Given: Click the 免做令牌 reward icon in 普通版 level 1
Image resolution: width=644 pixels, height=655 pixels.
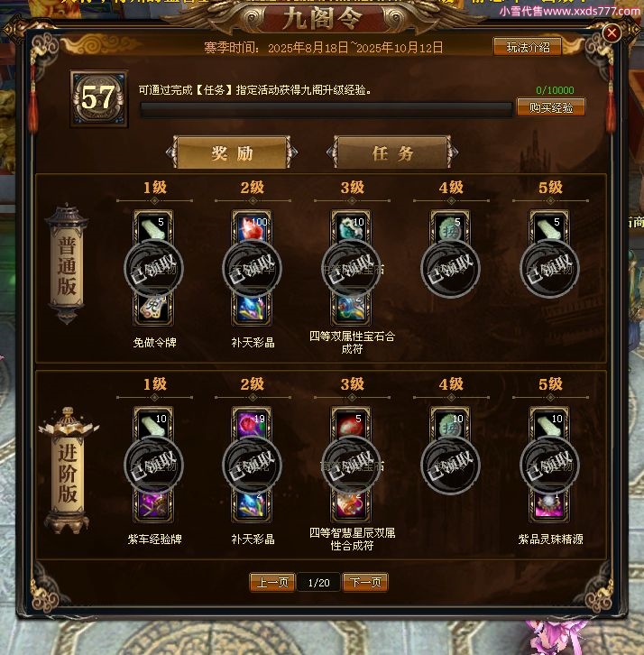Looking at the screenshot, I should coord(153,309).
